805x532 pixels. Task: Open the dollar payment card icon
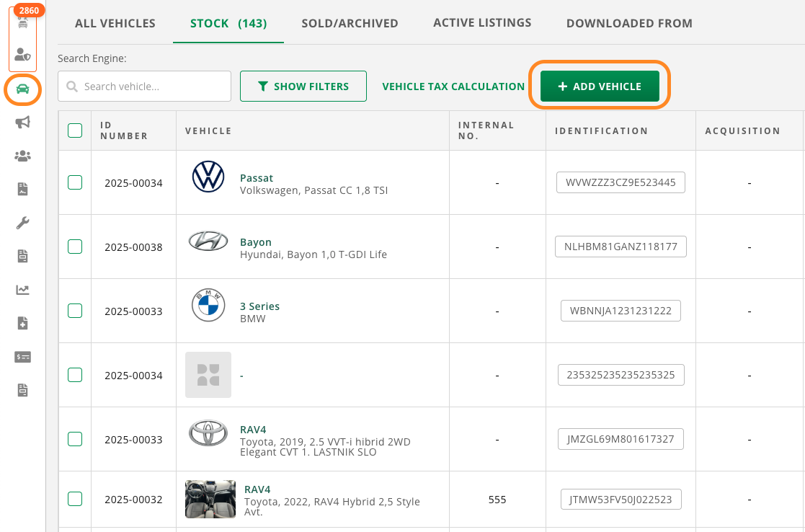point(22,357)
